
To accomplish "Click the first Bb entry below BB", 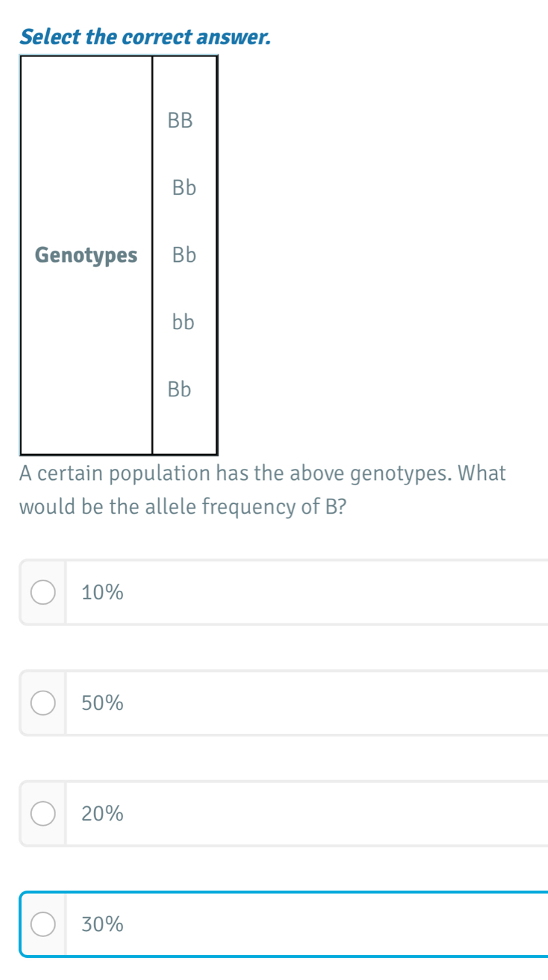I will (184, 188).
